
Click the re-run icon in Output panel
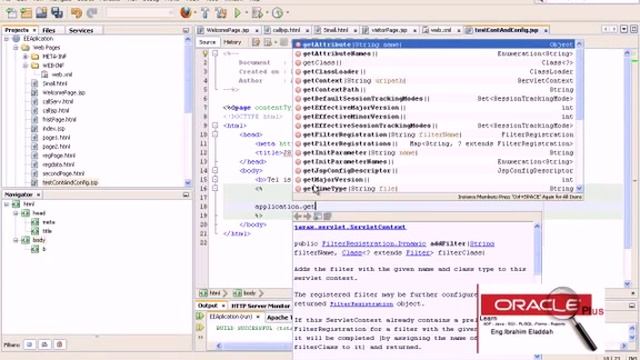[x=200, y=317]
